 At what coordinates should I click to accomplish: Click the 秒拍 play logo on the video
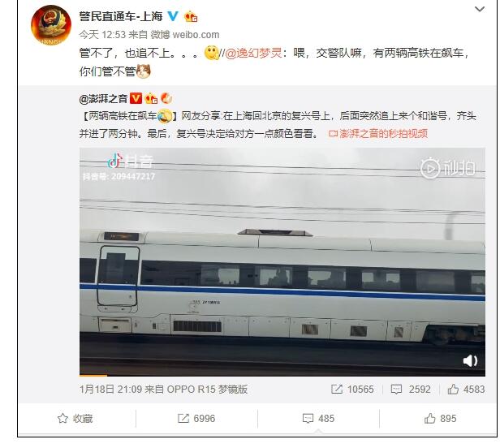click(448, 168)
